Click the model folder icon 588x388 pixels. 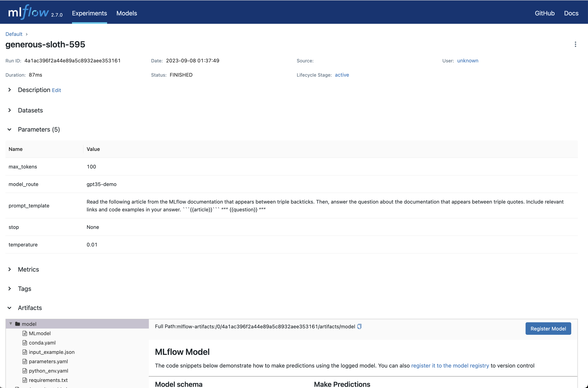(18, 324)
